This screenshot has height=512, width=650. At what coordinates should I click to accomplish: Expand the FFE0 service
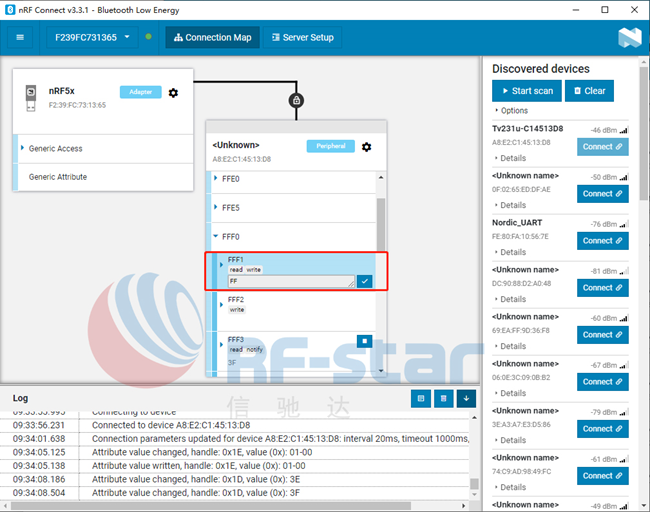click(x=216, y=179)
